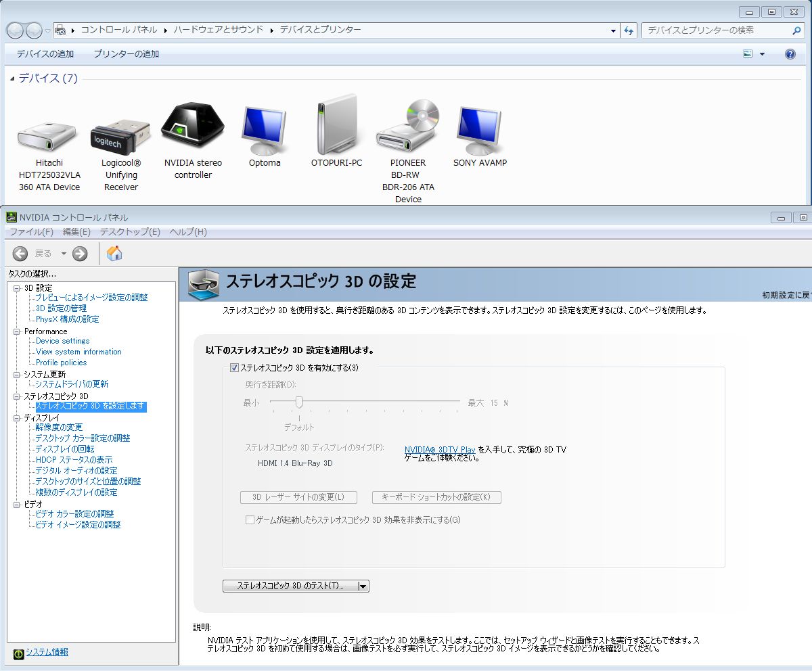
Task: Click the 奥行き距離 depth slider handle
Action: pos(298,402)
